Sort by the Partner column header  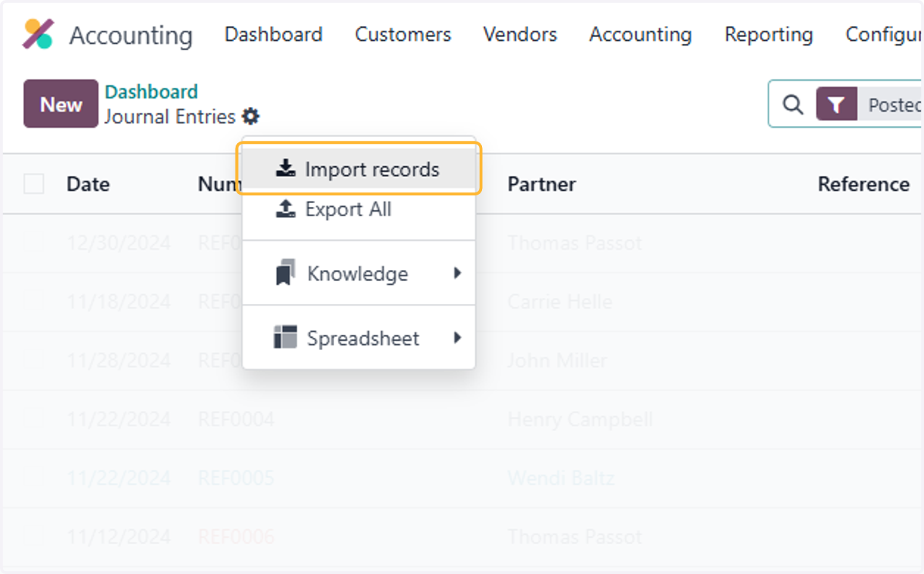pyautogui.click(x=541, y=185)
